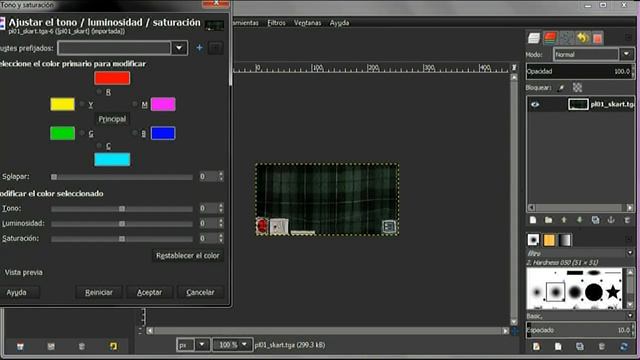The height and width of the screenshot is (360, 640).
Task: Toggle the lock pixels paintbrush icon
Action: [x=561, y=87]
